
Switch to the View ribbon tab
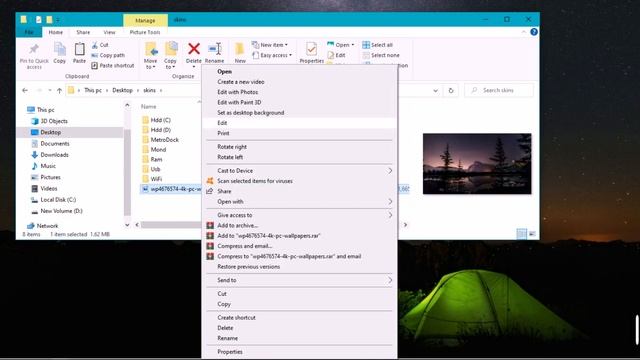tap(109, 32)
